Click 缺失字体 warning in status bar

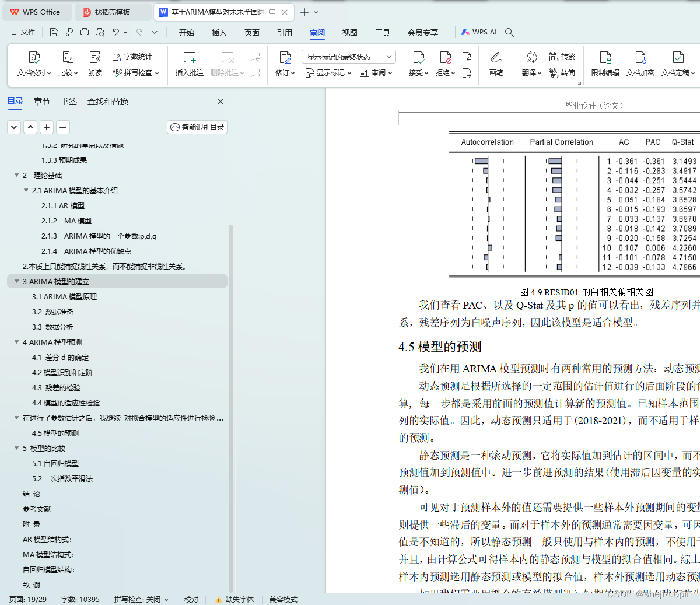tap(235, 599)
